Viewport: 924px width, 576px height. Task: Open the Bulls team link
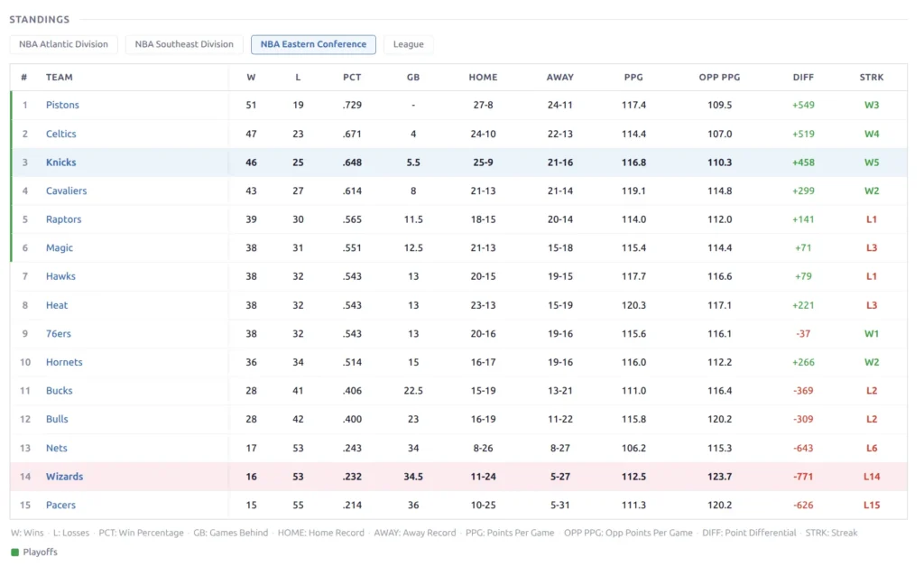(57, 419)
